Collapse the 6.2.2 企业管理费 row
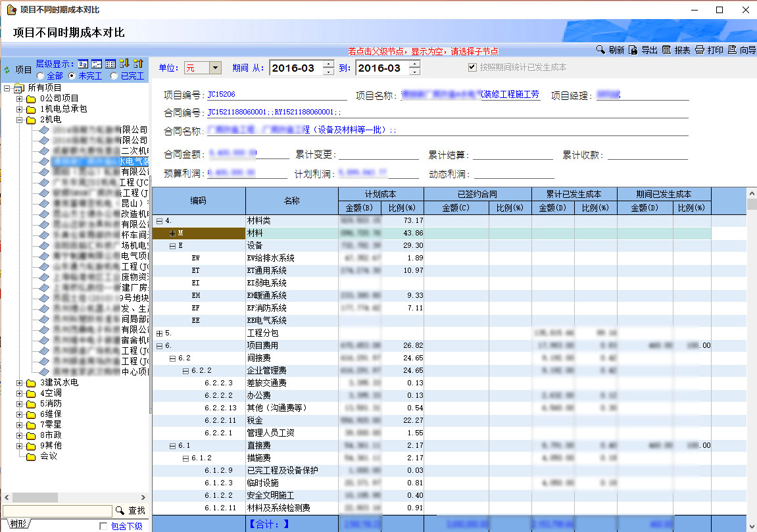 tap(185, 371)
